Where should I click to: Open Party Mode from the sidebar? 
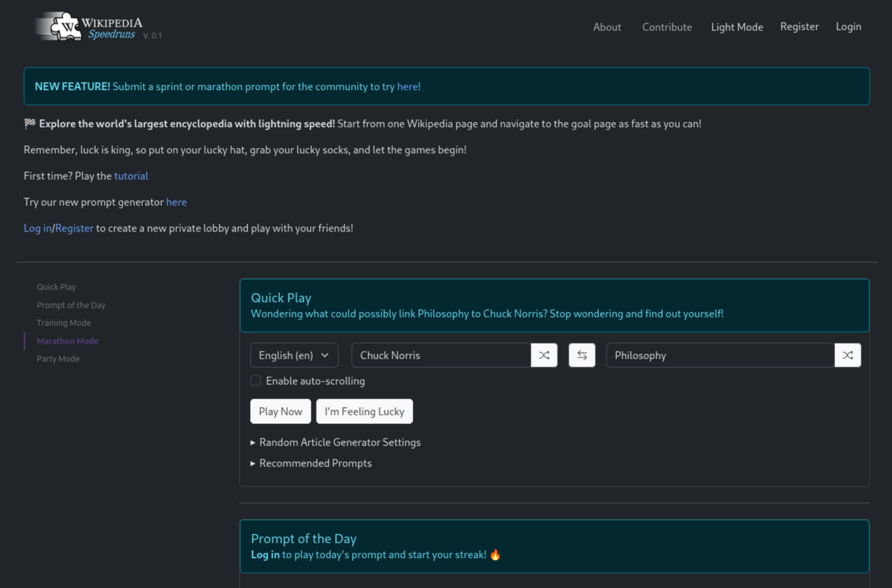tap(58, 359)
